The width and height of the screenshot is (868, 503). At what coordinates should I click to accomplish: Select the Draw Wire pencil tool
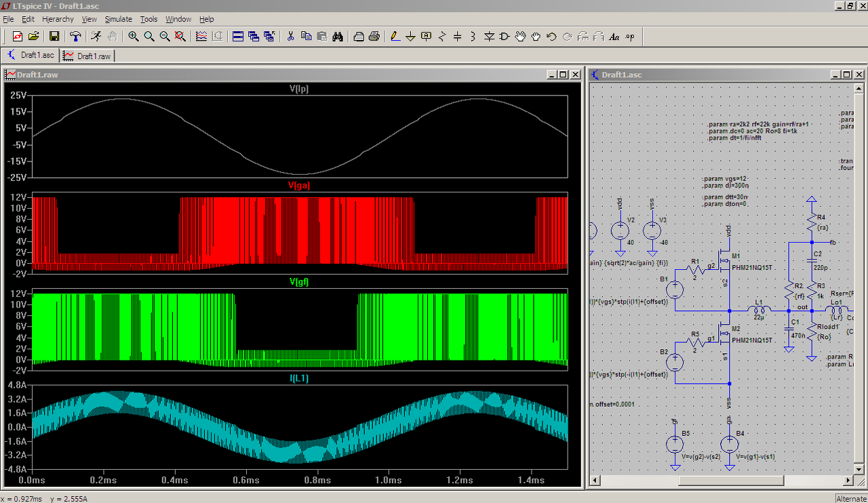click(395, 37)
